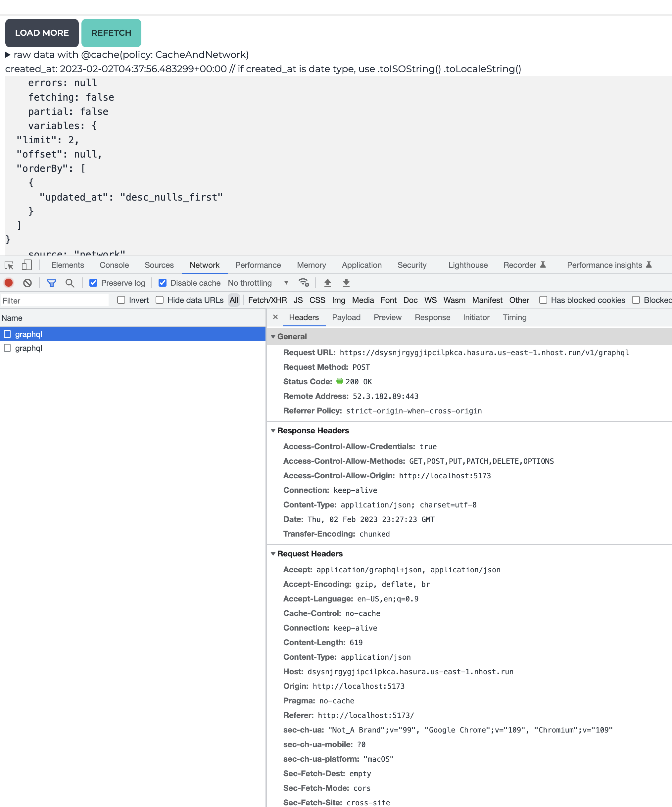Open the Console panel

(114, 265)
